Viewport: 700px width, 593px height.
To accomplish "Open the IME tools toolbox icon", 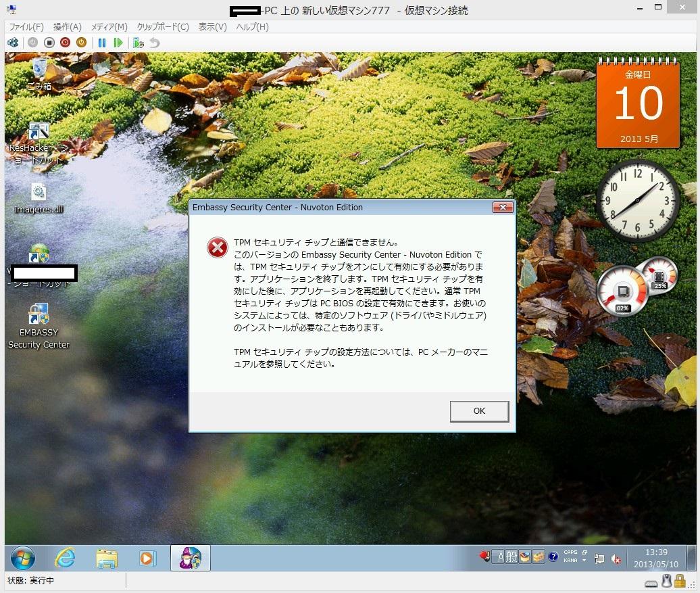I will click(539, 556).
